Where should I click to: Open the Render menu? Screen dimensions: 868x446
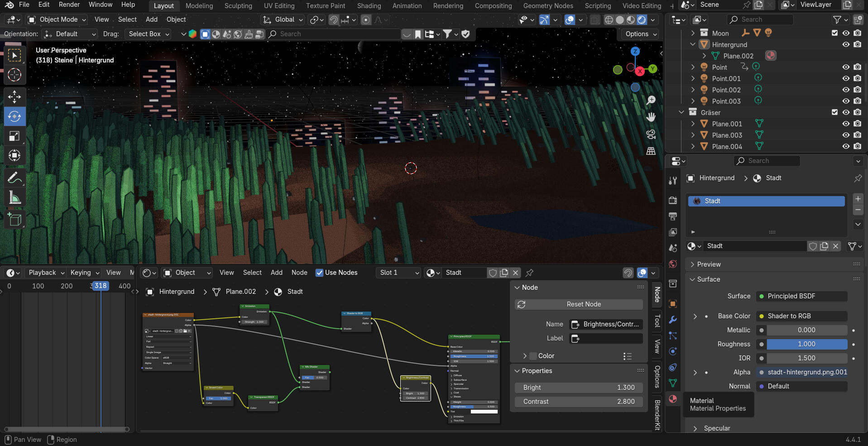click(69, 5)
